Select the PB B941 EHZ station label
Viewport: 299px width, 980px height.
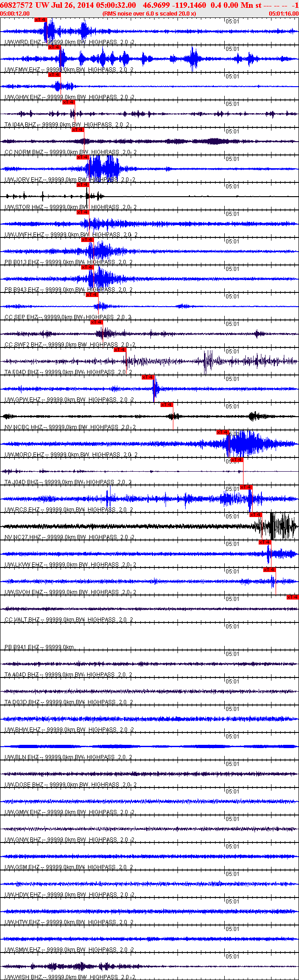39,647
